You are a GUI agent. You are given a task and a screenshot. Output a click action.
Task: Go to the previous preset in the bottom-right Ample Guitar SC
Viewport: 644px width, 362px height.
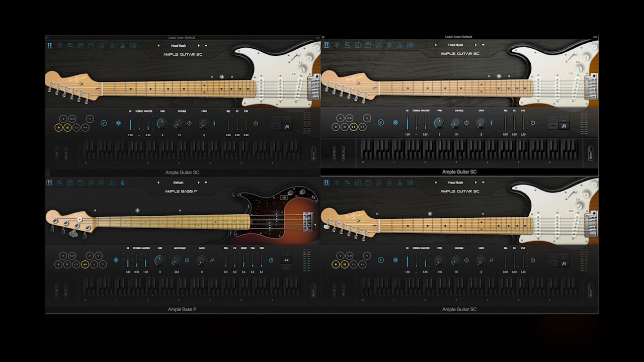(436, 183)
